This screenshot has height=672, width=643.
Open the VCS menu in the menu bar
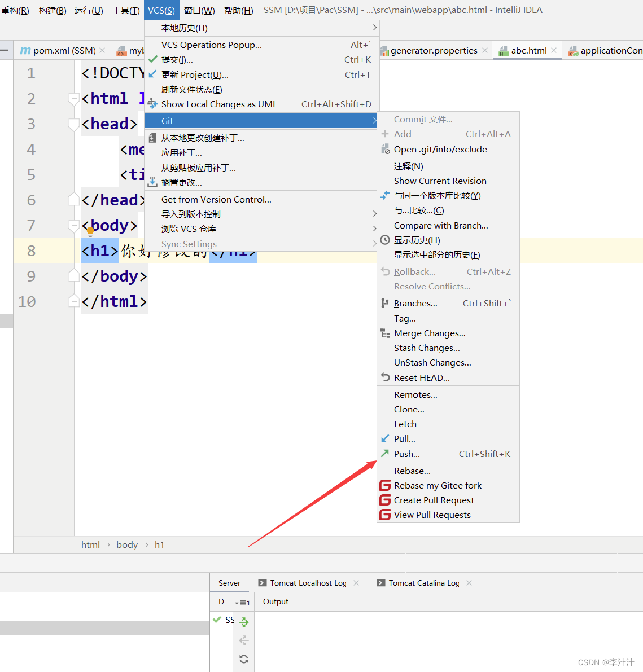click(161, 10)
